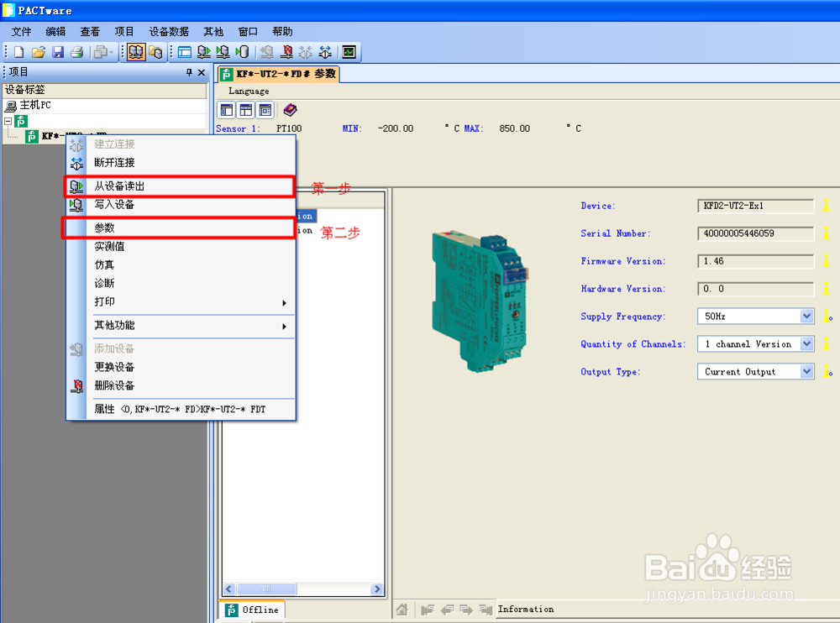Open the 文件 menu
This screenshot has height=623, width=840.
coord(22,32)
